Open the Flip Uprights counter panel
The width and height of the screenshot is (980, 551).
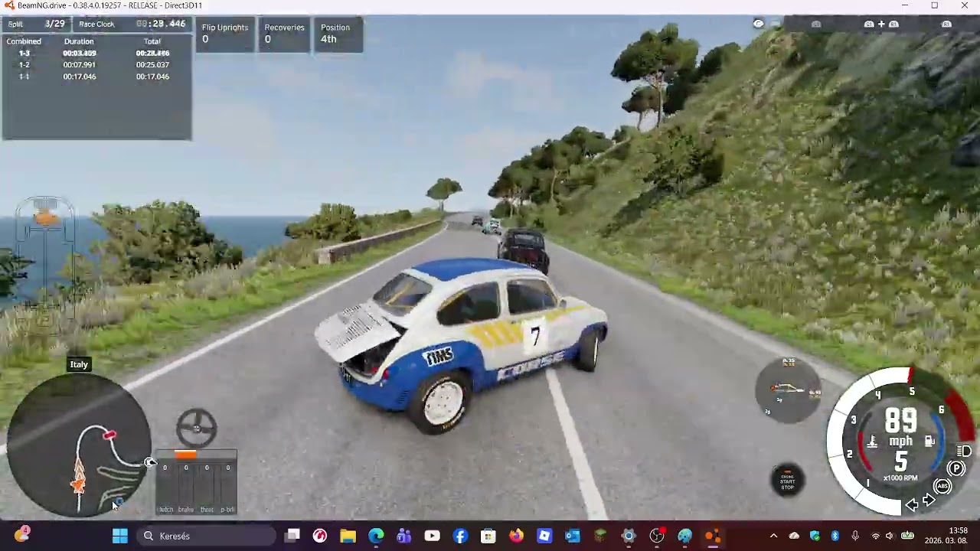(x=225, y=34)
